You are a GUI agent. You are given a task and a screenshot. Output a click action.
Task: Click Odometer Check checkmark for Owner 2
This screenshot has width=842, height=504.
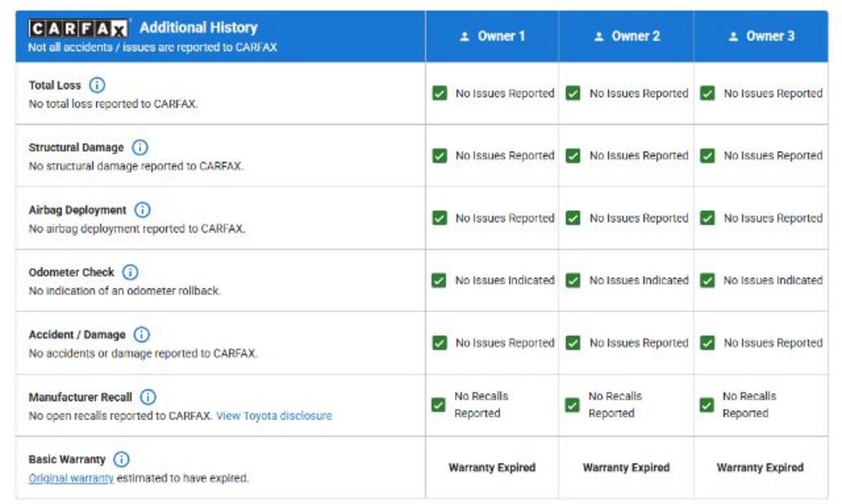(573, 280)
